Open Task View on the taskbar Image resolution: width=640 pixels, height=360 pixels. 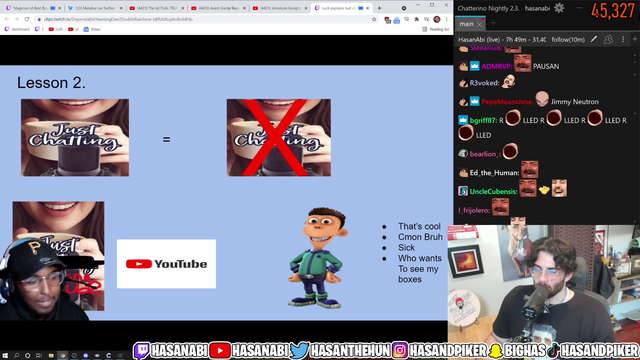tap(39, 356)
